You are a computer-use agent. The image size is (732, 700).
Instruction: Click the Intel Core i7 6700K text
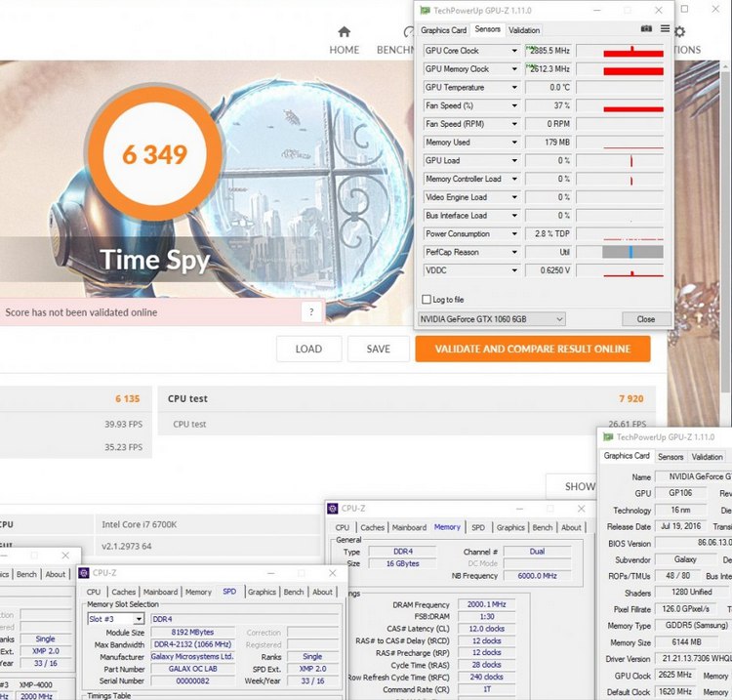pyautogui.click(x=140, y=525)
